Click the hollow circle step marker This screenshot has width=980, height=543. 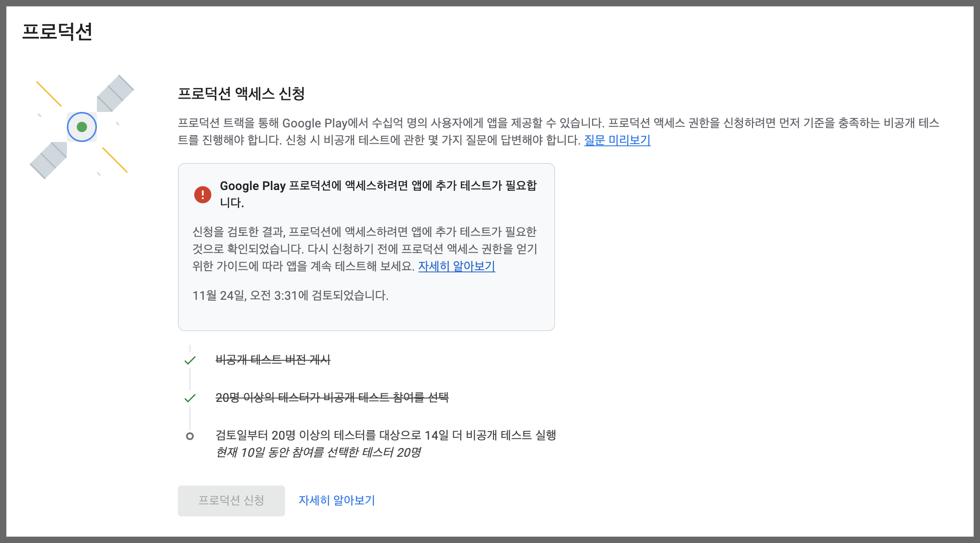tap(190, 436)
